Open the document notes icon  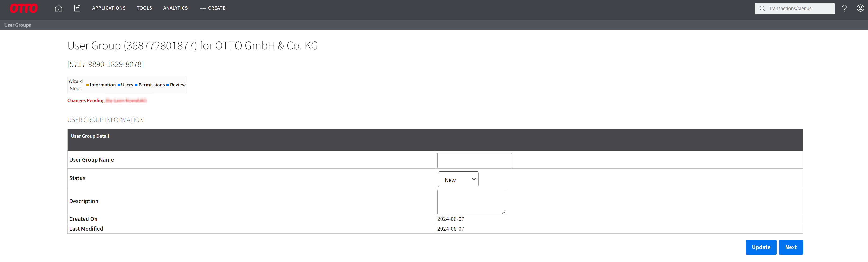77,8
